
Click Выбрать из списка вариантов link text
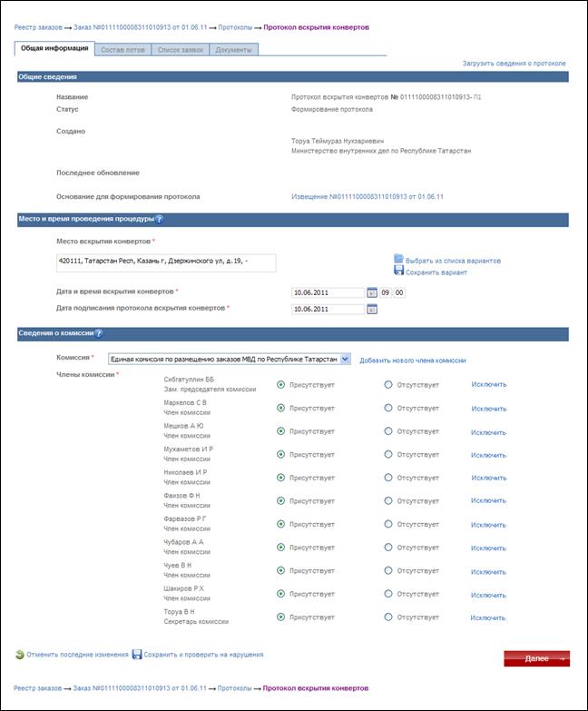pos(453,261)
